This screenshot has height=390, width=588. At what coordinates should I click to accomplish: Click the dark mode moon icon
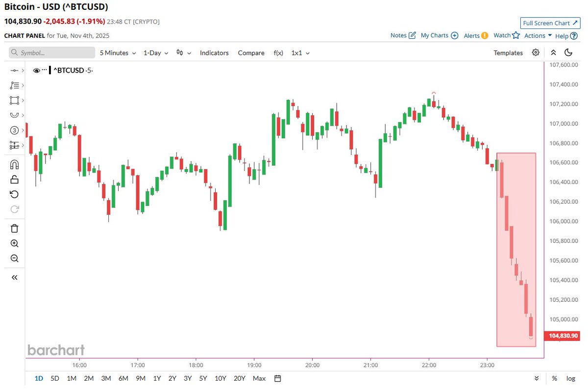[x=568, y=52]
